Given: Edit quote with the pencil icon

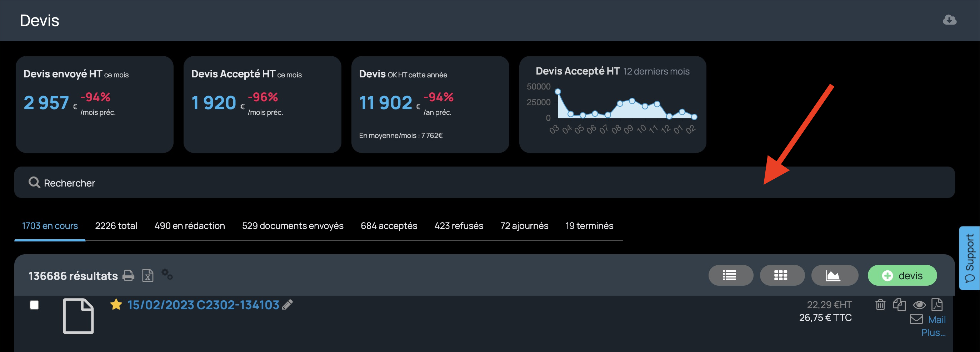Looking at the screenshot, I should pos(287,305).
